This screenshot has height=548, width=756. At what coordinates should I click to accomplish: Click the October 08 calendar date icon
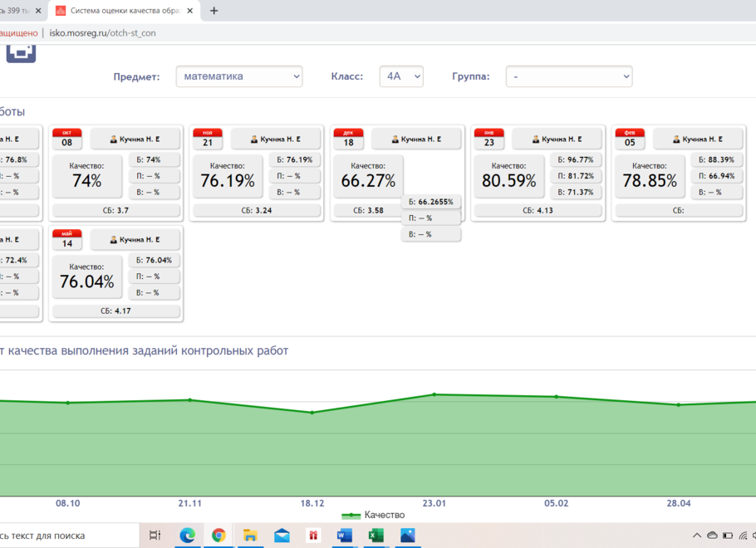click(67, 139)
